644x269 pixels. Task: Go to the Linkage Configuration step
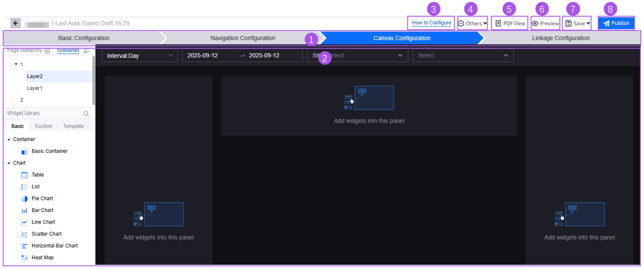click(x=560, y=38)
